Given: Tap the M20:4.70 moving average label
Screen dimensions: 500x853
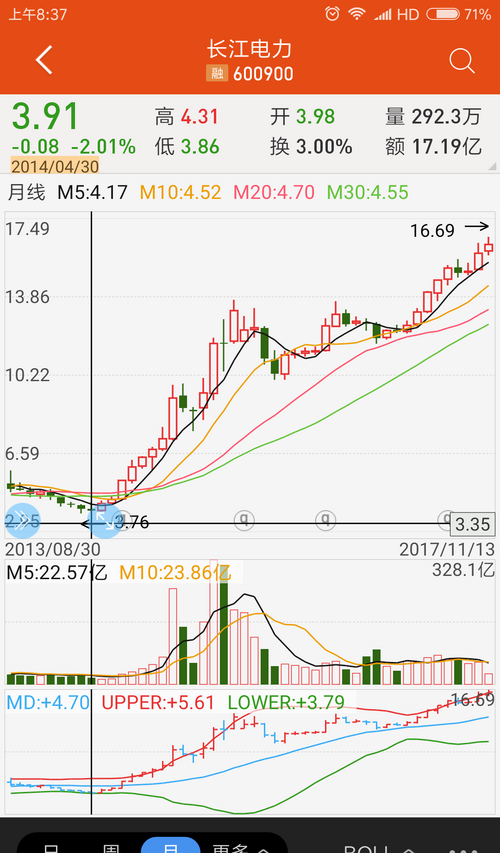Looking at the screenshot, I should [274, 192].
